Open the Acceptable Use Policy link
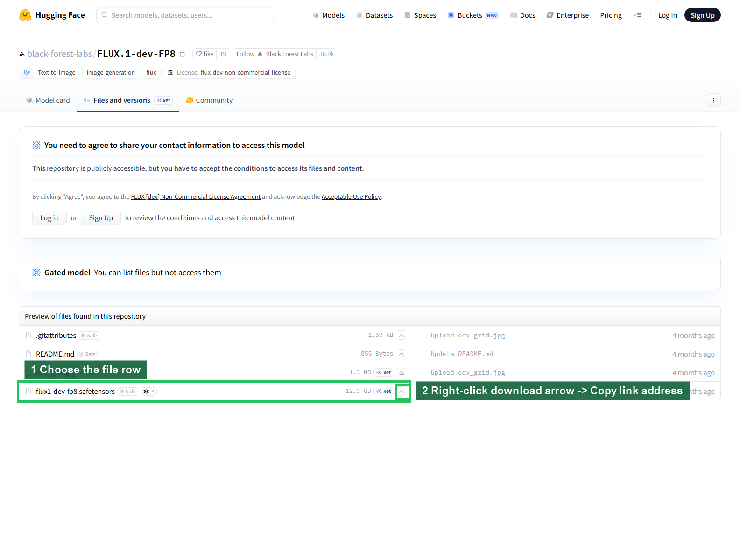The image size is (747, 560). pyautogui.click(x=351, y=197)
